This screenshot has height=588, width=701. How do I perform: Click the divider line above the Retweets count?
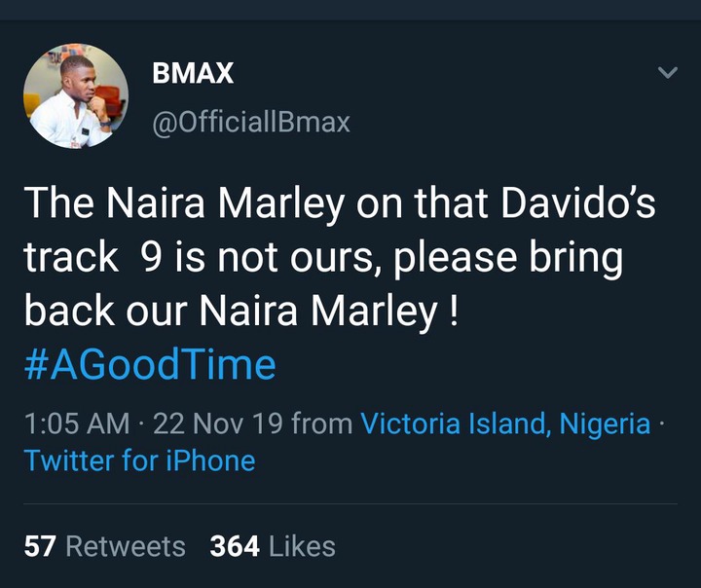pyautogui.click(x=350, y=504)
